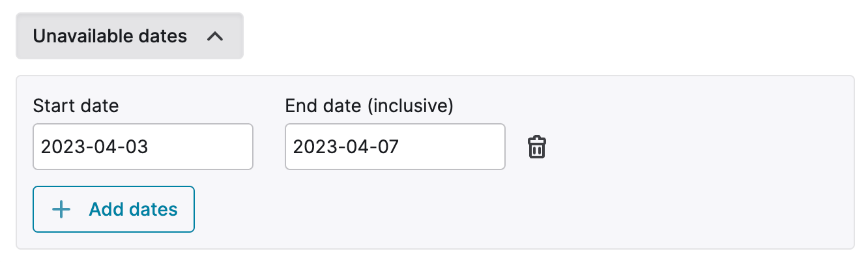Hide the unavailable dates panel using its header
The height and width of the screenshot is (262, 868).
[130, 36]
